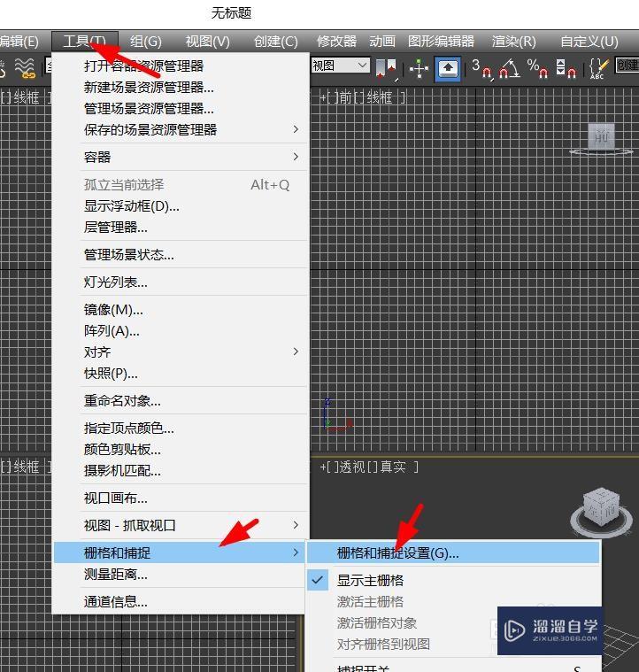Choose 显示浮动框(D)... menu item
Viewport: 639px width, 672px height.
pyautogui.click(x=180, y=206)
